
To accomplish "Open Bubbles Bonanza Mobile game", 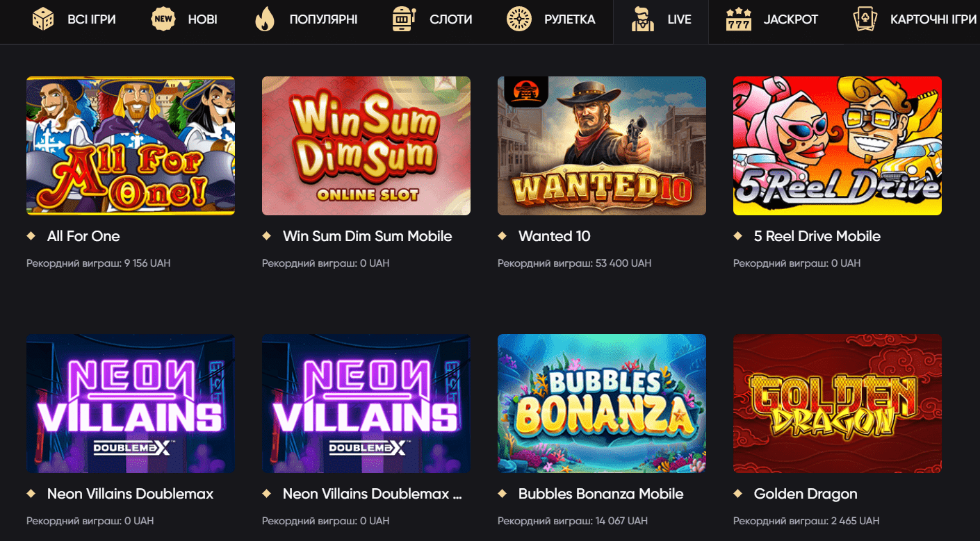I will [601, 493].
